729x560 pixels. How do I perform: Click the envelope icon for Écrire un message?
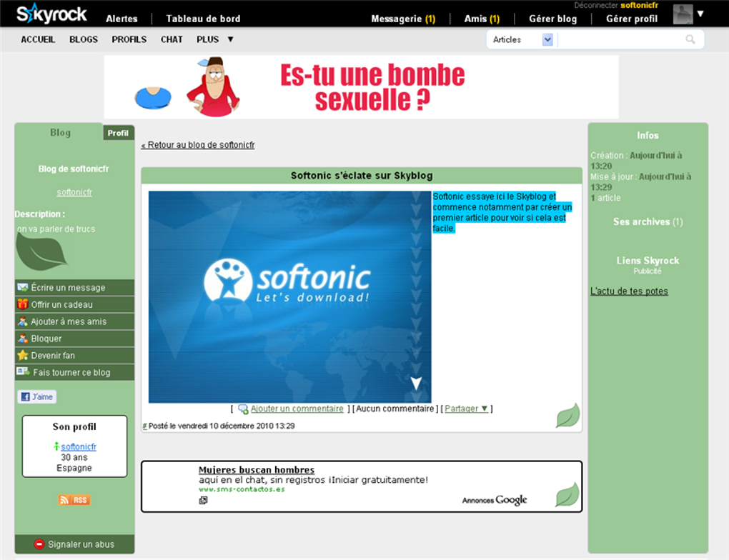pos(22,288)
